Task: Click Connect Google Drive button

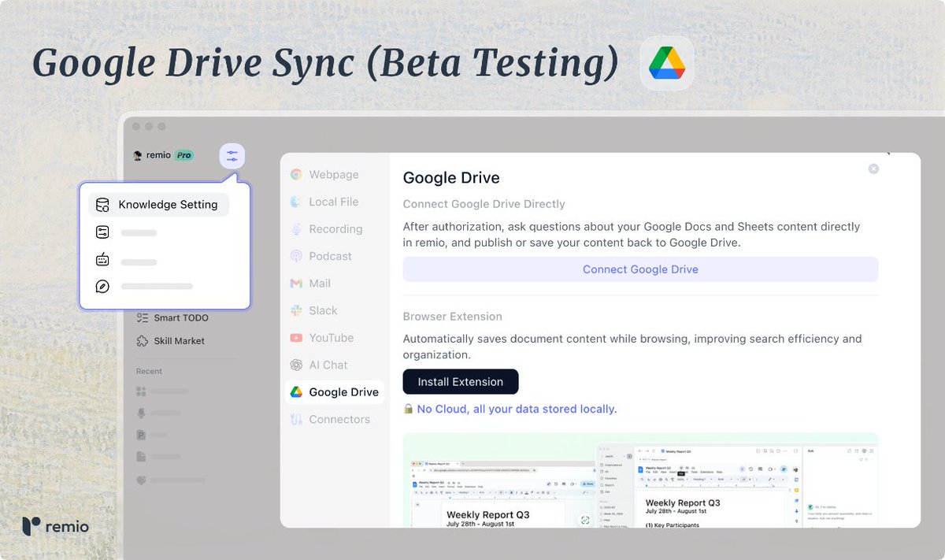Action: tap(640, 269)
